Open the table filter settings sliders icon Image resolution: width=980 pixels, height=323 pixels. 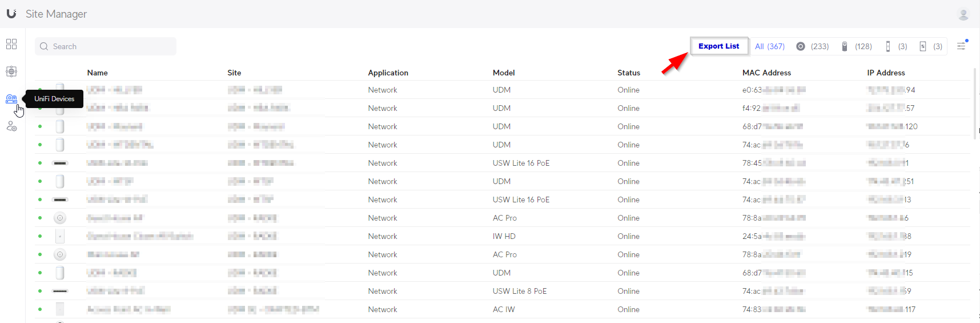click(962, 46)
